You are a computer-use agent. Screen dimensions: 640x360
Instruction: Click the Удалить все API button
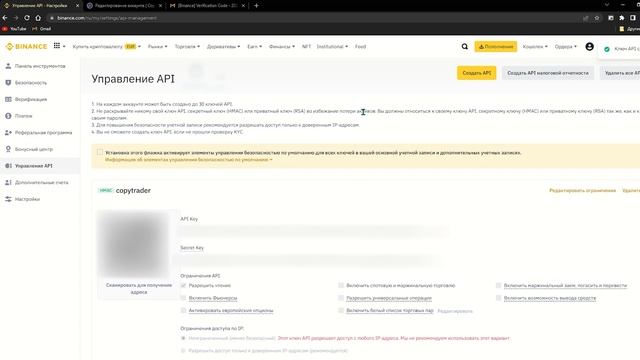point(620,73)
